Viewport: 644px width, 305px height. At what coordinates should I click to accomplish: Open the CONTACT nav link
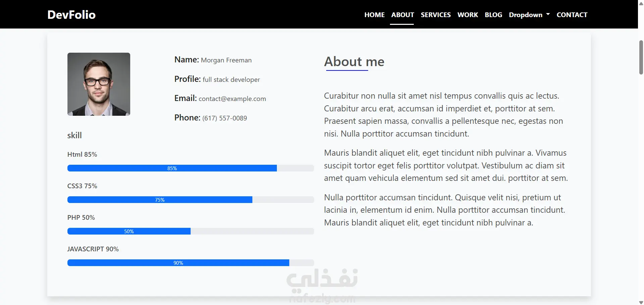point(572,15)
